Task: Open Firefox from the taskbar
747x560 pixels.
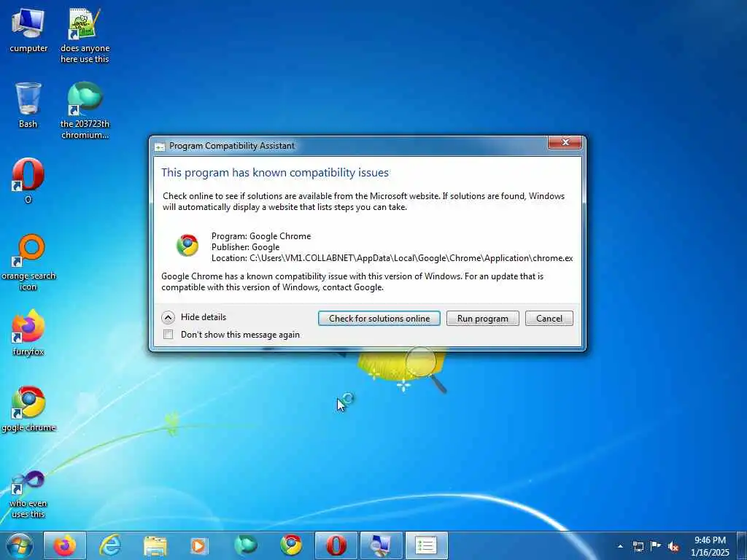Action: coord(65,545)
